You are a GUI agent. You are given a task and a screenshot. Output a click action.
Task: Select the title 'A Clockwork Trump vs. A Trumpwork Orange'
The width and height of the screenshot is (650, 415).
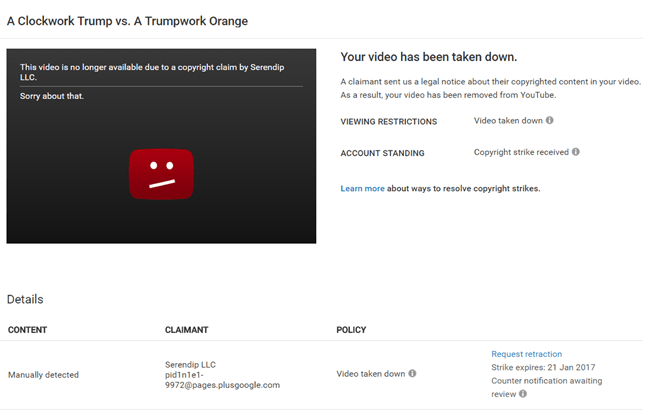coord(127,21)
